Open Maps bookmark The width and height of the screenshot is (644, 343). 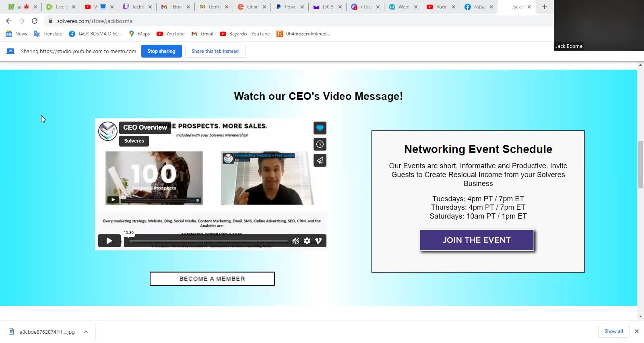click(x=139, y=34)
